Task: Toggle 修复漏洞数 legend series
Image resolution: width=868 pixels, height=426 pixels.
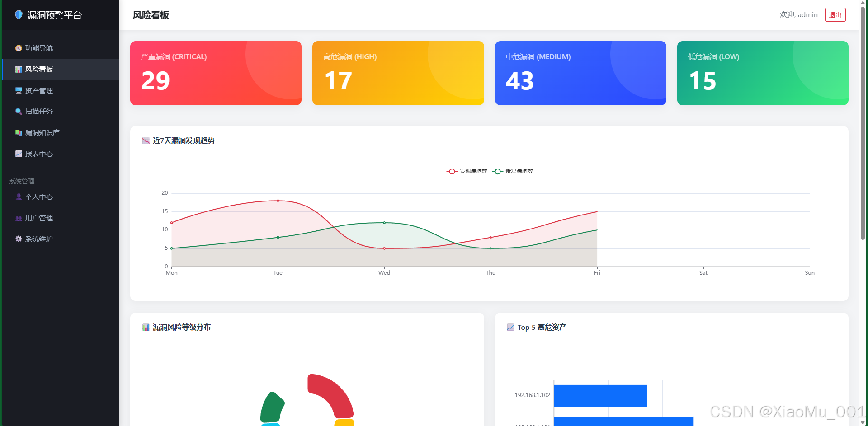Action: (513, 171)
